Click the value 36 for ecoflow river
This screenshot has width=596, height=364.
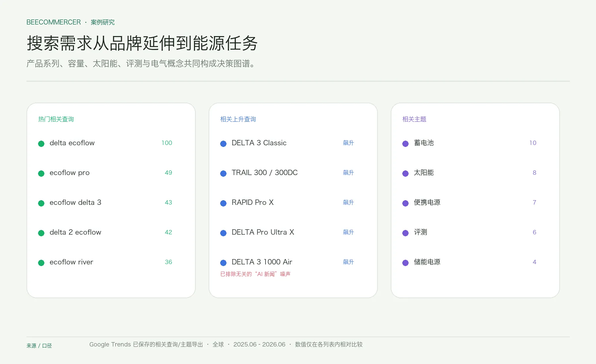pyautogui.click(x=169, y=262)
